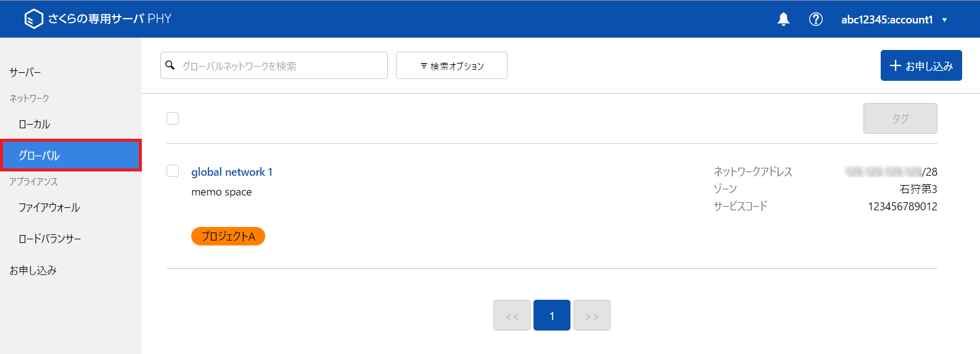Click the magnifier search icon
Image resolution: width=980 pixels, height=354 pixels.
click(x=170, y=65)
